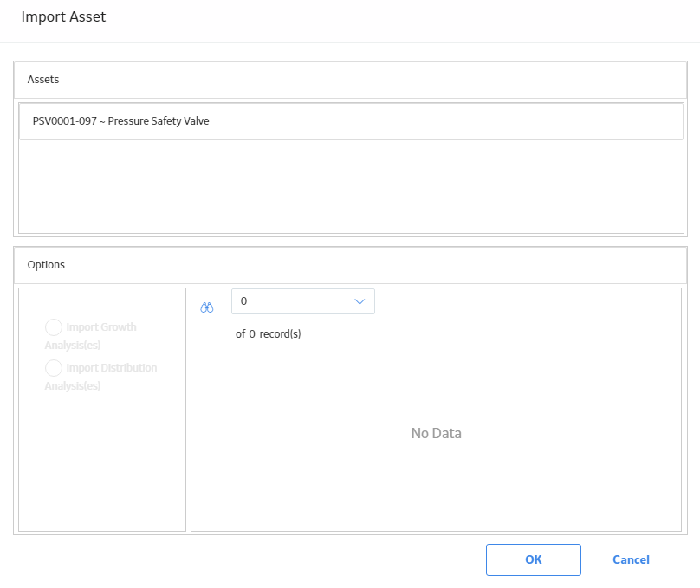Cancel the Import Asset dialog
This screenshot has height=588, width=700.
[631, 559]
